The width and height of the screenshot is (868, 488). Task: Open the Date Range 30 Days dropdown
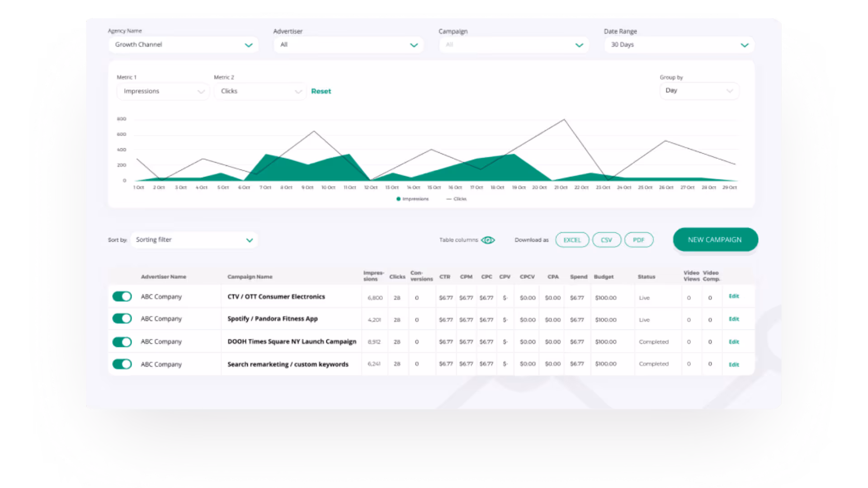pyautogui.click(x=679, y=45)
